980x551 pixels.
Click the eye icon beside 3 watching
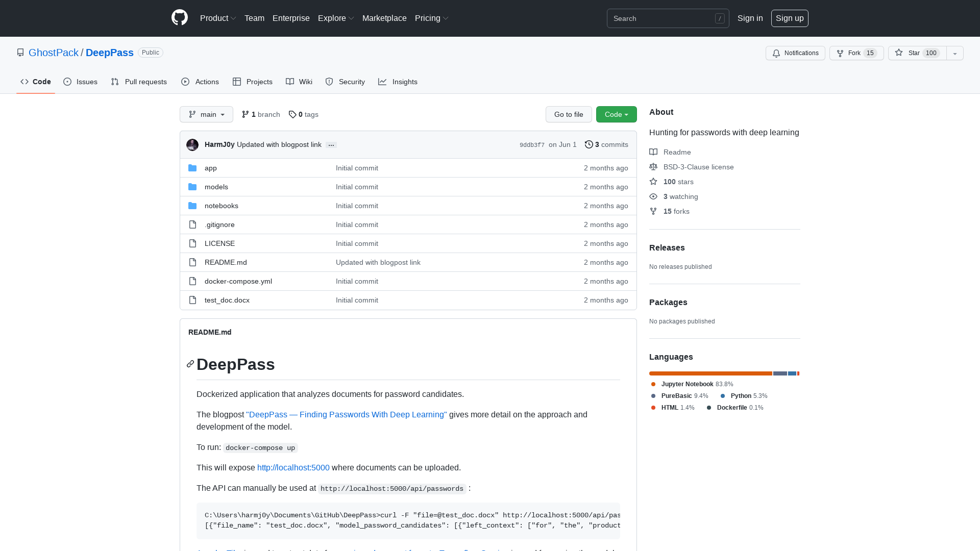653,196
